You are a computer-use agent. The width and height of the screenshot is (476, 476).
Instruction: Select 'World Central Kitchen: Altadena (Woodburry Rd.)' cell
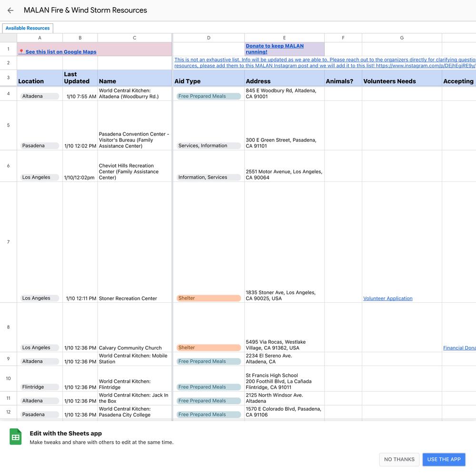click(x=135, y=93)
